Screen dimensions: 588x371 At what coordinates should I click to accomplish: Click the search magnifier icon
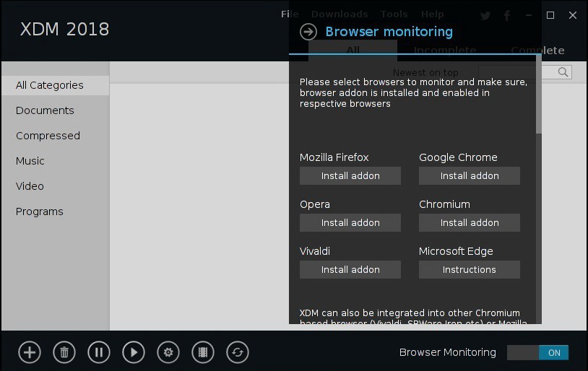(x=563, y=72)
